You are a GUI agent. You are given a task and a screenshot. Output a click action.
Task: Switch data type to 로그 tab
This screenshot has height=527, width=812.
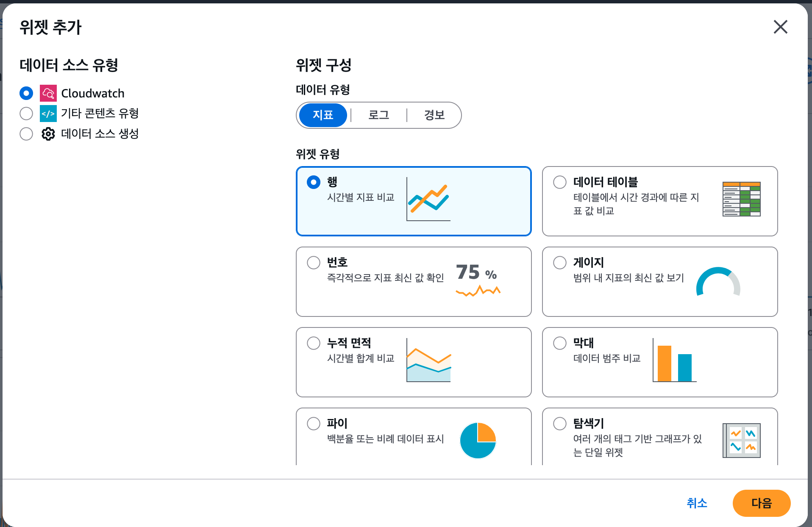pyautogui.click(x=378, y=115)
